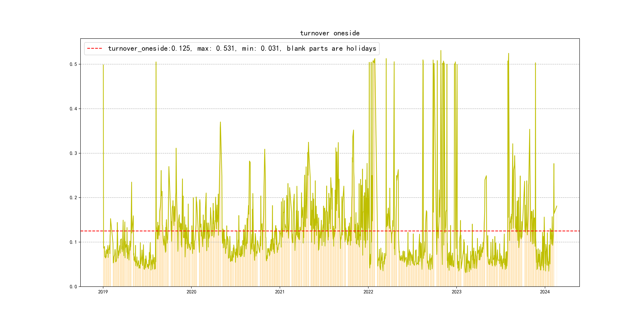
Task: Click the 0.0 y-axis tick label
Action: pos(73,286)
